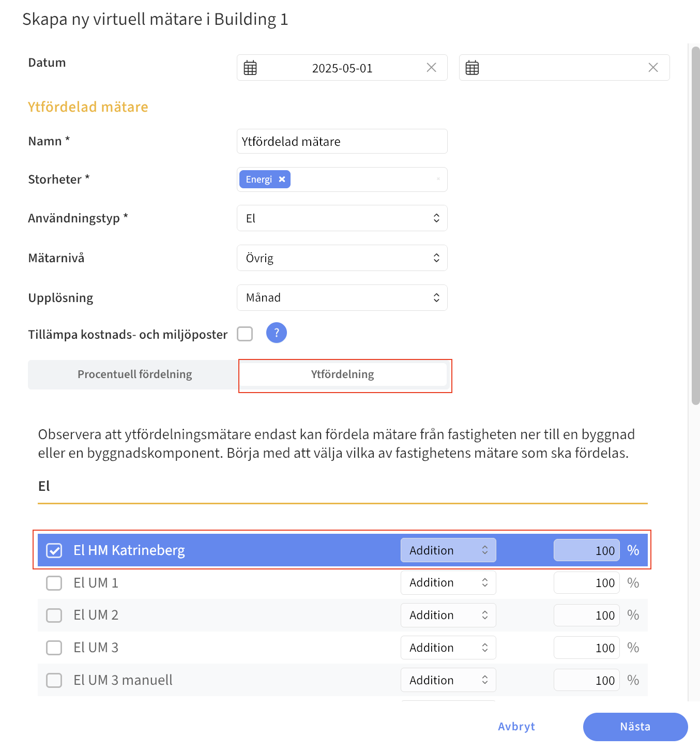
Task: Enable the El UM 3 manuell checkbox
Action: [x=54, y=680]
